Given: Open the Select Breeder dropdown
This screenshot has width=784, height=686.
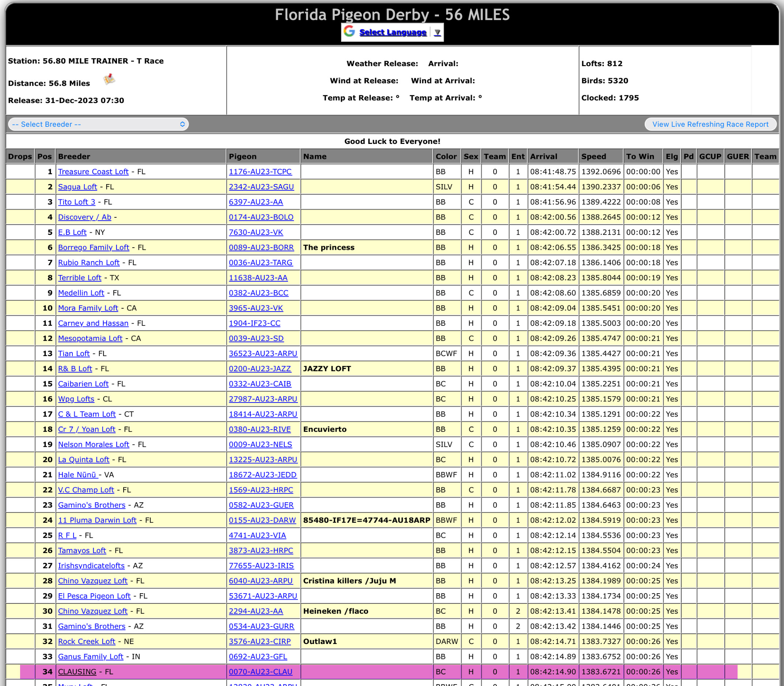Looking at the screenshot, I should pyautogui.click(x=98, y=124).
